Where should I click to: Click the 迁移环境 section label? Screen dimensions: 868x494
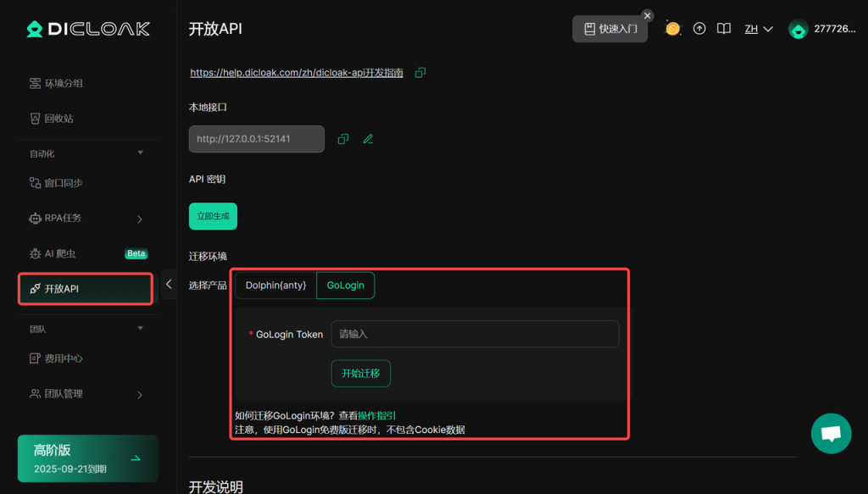point(208,256)
